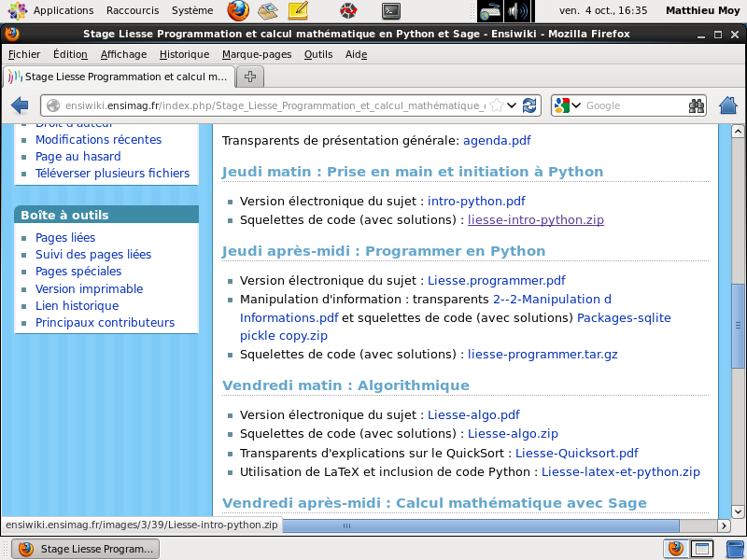
Task: Open the URL history dropdown arrow
Action: (512, 105)
